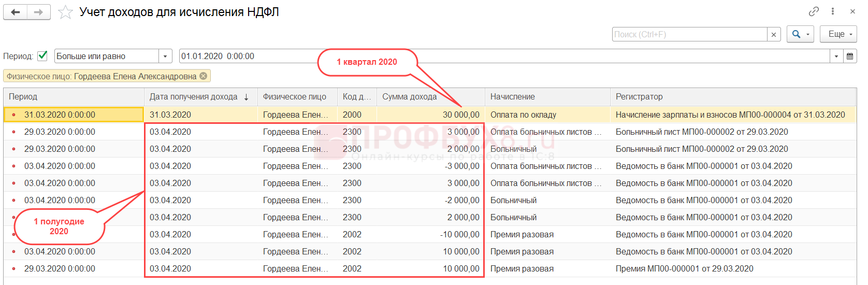The image size is (868, 285).
Task: Click the forward navigation arrow
Action: [38, 12]
